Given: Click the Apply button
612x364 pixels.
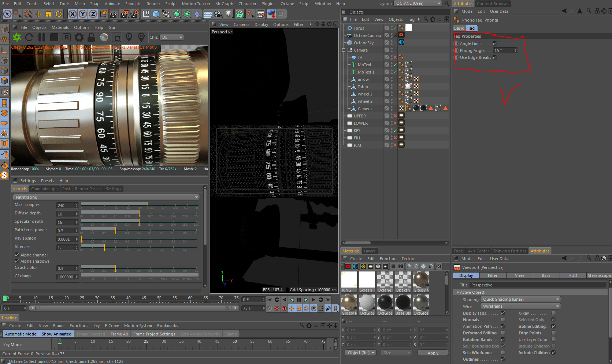Looking at the screenshot, I should pyautogui.click(x=433, y=353).
